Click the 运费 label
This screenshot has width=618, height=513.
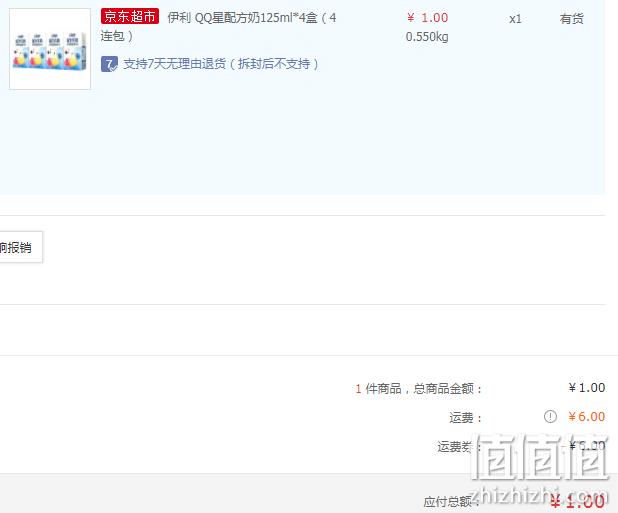coord(465,418)
